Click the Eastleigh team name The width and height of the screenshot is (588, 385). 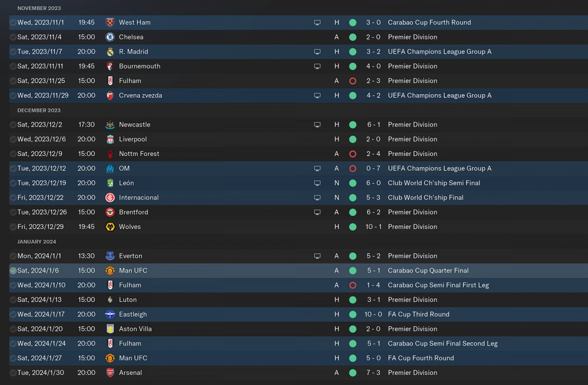(x=133, y=314)
